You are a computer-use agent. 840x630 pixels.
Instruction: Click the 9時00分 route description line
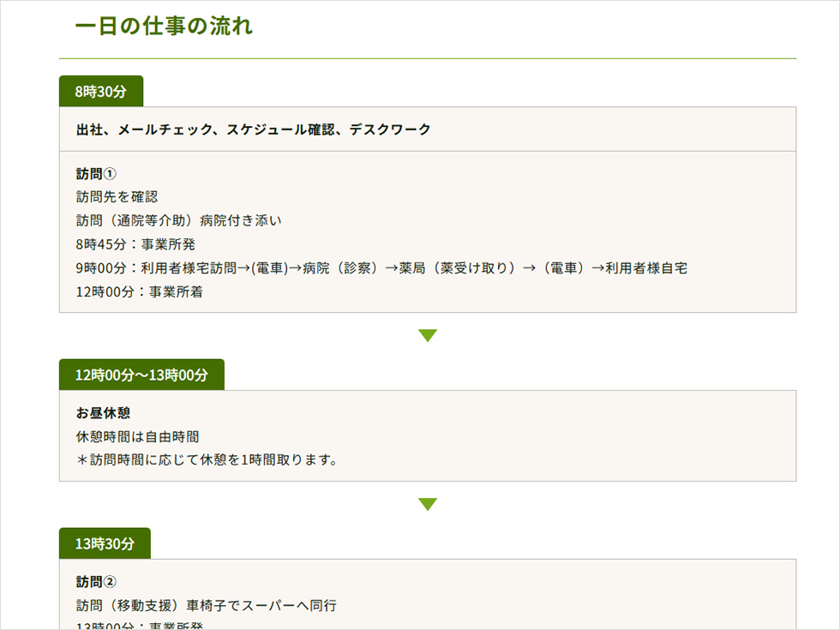click(381, 268)
